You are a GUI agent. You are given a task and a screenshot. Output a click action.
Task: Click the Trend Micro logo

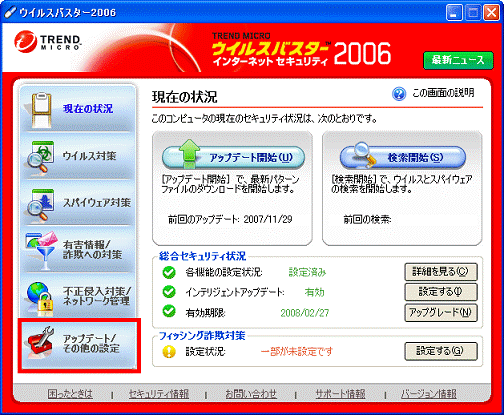click(x=48, y=42)
